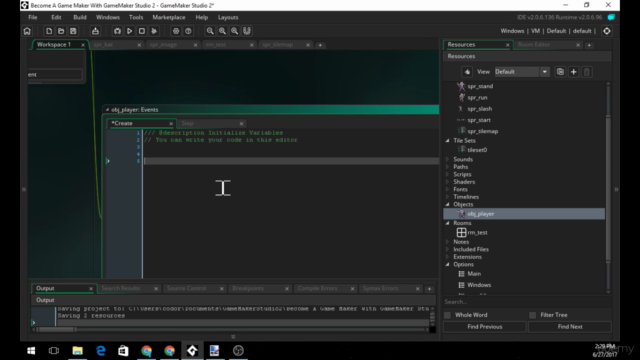Viewport: 640px width, 360px height.
Task: Expand the Sounds folder
Action: [x=448, y=159]
